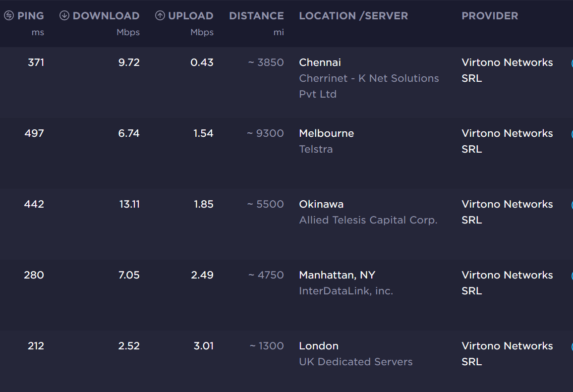This screenshot has width=573, height=392.
Task: Select the London location entry
Action: (x=319, y=346)
